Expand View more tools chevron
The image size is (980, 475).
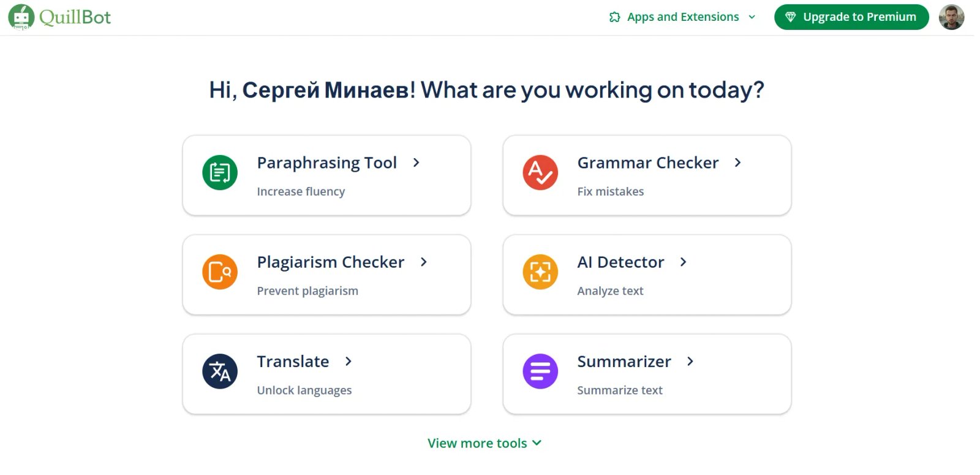click(x=537, y=443)
